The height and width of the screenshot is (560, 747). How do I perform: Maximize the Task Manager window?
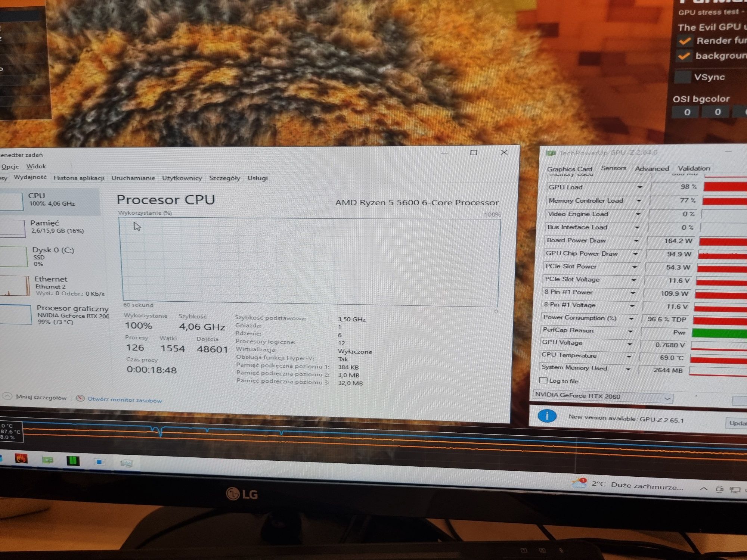click(474, 153)
